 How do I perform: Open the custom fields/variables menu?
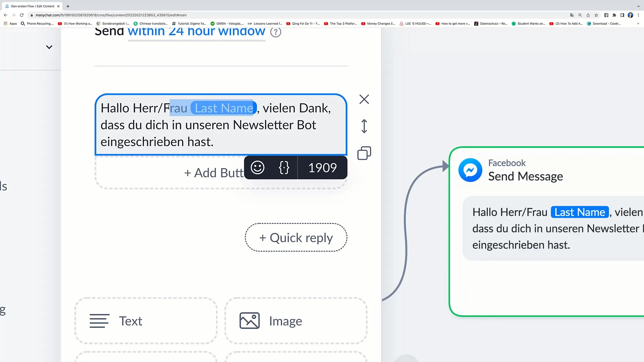283,167
